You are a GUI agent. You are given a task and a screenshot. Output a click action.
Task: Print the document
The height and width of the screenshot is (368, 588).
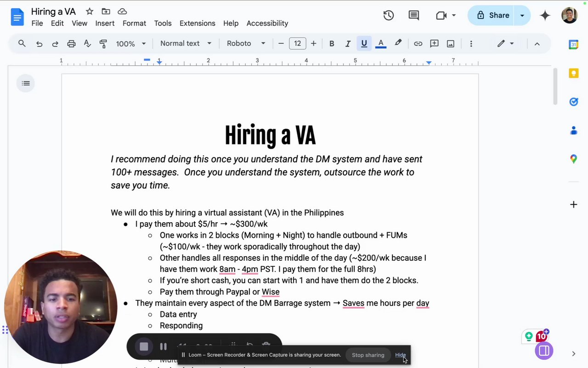click(71, 44)
